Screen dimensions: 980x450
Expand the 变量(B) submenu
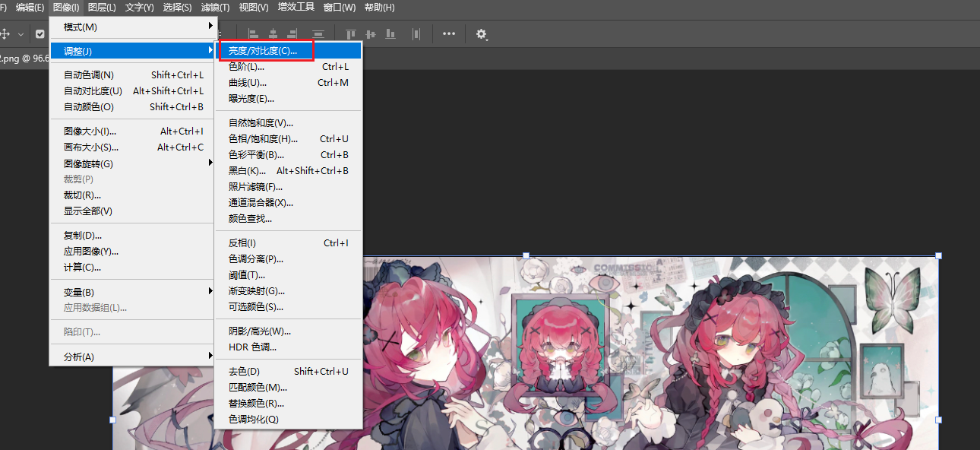(x=132, y=292)
